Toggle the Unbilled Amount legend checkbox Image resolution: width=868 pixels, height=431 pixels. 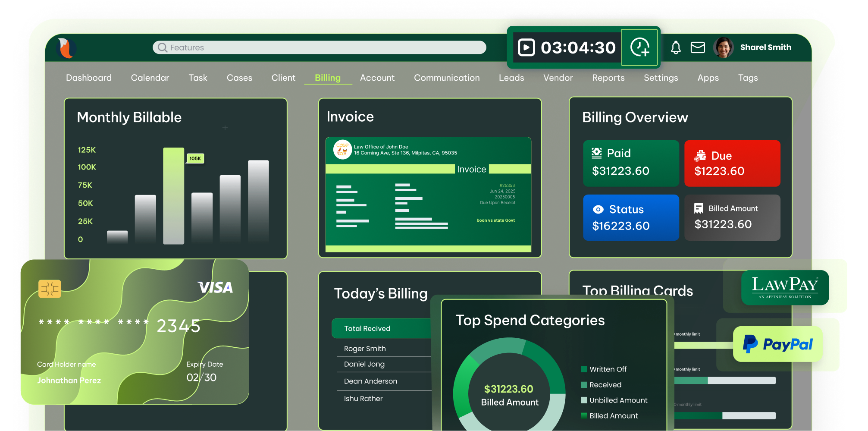tap(584, 400)
